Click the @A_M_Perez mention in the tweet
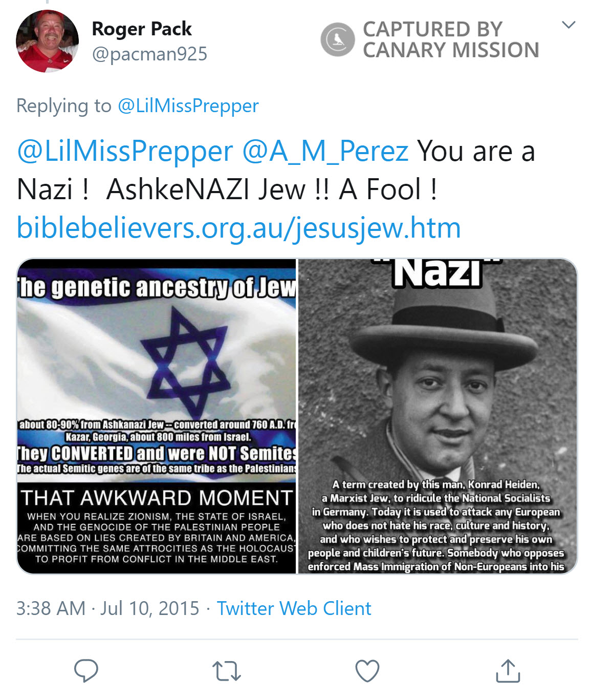This screenshot has height=700, width=590. coord(325,151)
